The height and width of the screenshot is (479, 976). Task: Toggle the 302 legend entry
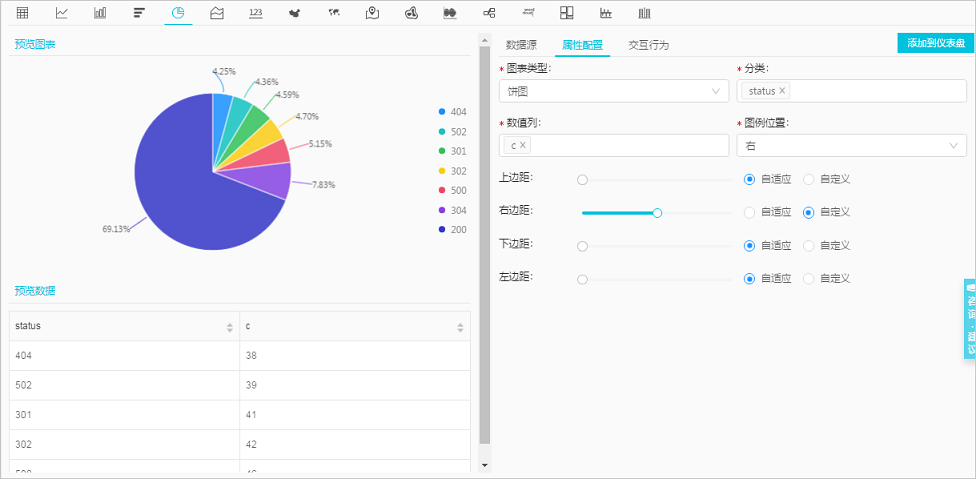[x=453, y=170]
